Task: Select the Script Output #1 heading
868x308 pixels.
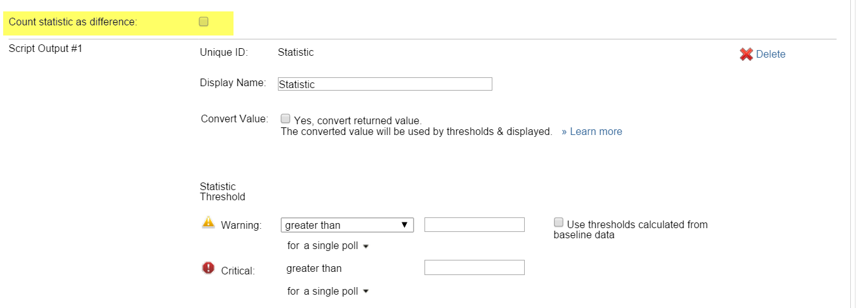Action: [x=46, y=49]
